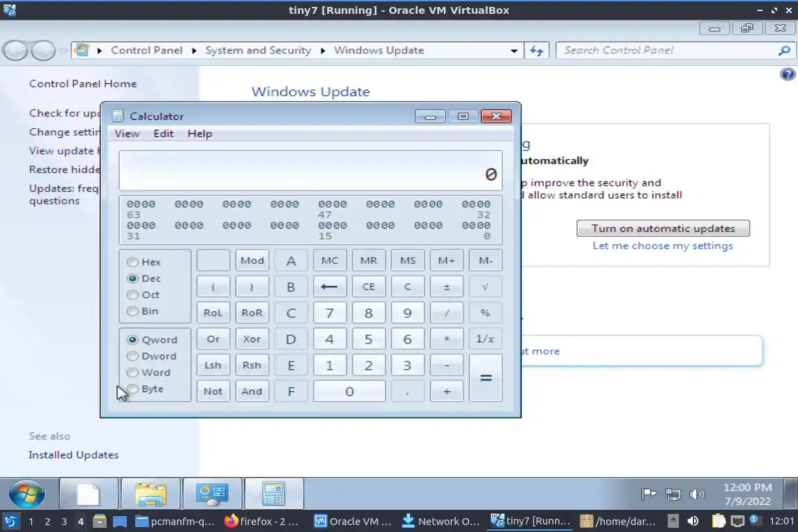Click the host panel menu launcher icon

[10, 522]
